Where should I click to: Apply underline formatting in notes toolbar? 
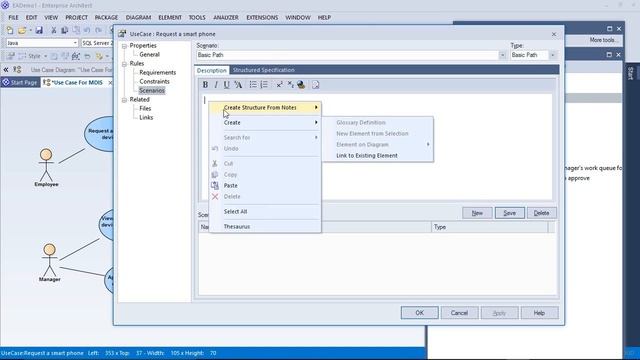[x=227, y=84]
